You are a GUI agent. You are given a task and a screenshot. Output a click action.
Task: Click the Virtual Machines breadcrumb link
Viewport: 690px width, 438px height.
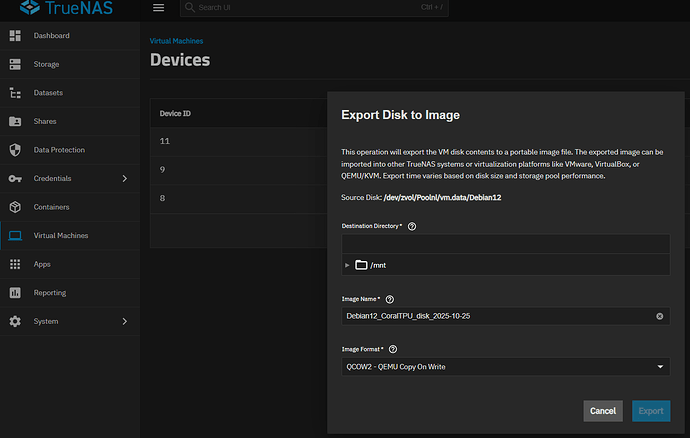[x=178, y=42]
